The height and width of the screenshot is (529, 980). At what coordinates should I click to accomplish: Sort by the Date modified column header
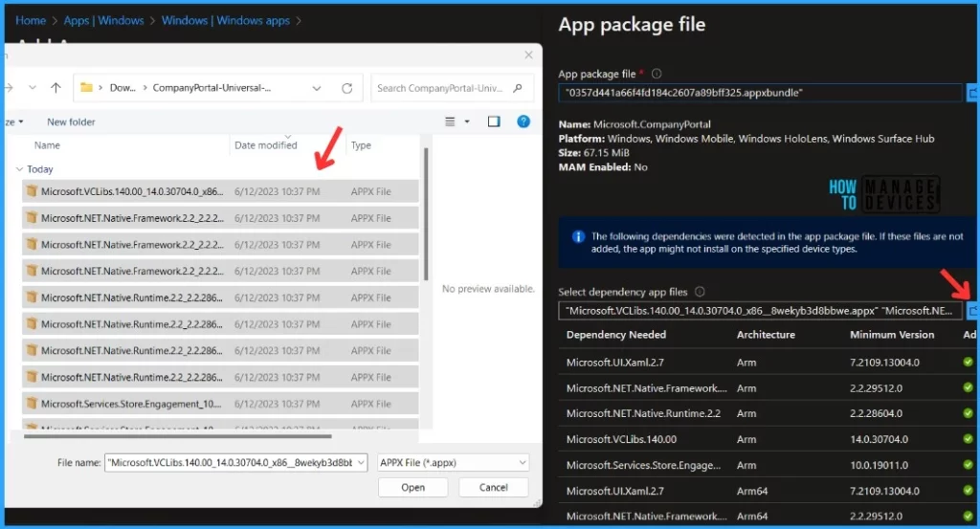[266, 144]
